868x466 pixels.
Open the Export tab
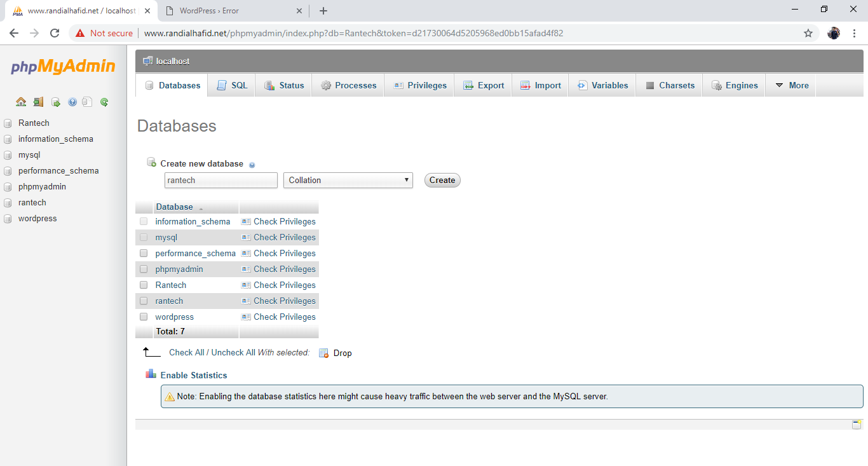483,85
